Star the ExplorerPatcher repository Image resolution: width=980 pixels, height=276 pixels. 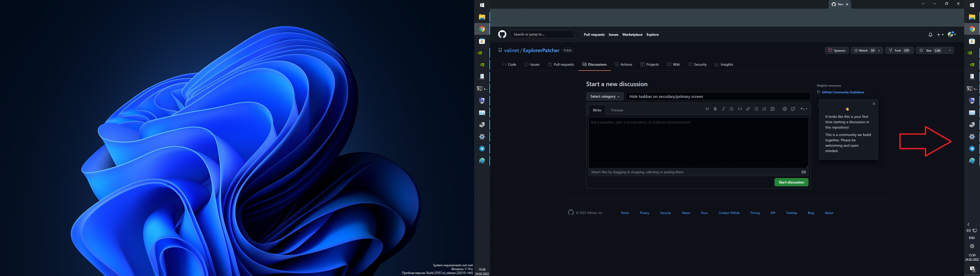coord(930,50)
